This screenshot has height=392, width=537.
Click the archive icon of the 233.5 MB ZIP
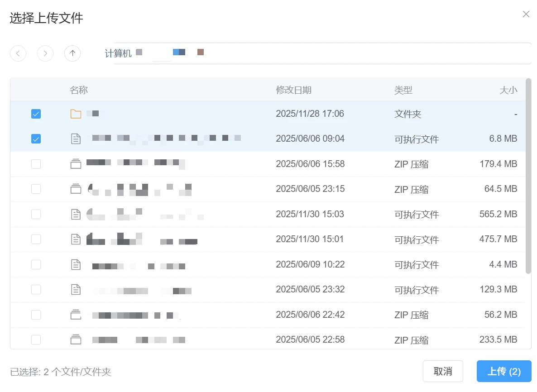(76, 339)
